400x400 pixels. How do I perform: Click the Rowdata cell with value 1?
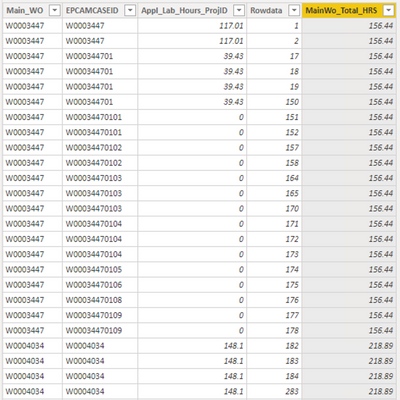[274, 26]
